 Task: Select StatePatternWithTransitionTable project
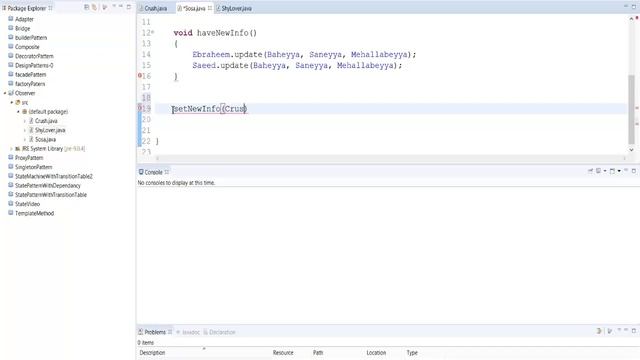51,195
